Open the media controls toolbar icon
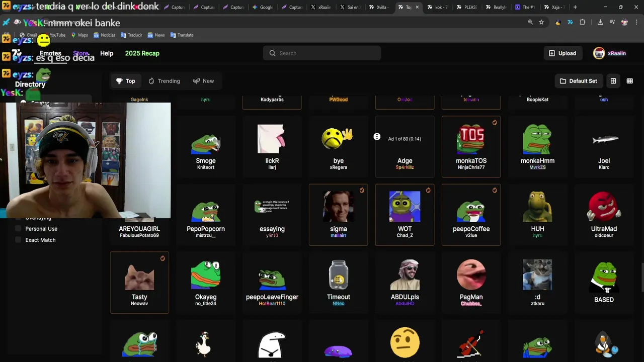The height and width of the screenshot is (362, 644). (x=612, y=22)
